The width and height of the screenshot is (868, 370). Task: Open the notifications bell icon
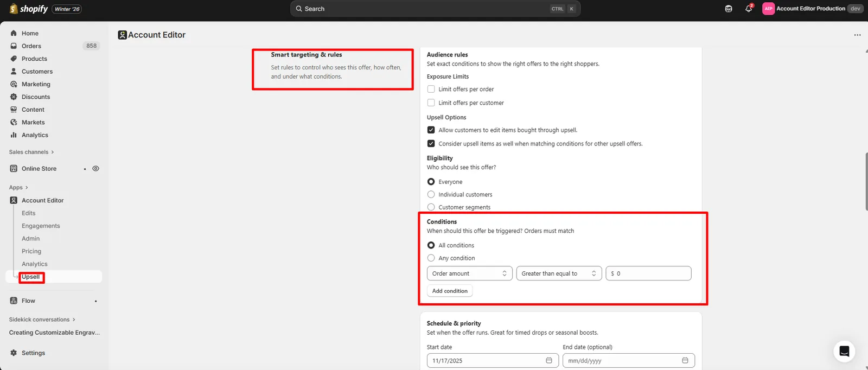tap(749, 9)
